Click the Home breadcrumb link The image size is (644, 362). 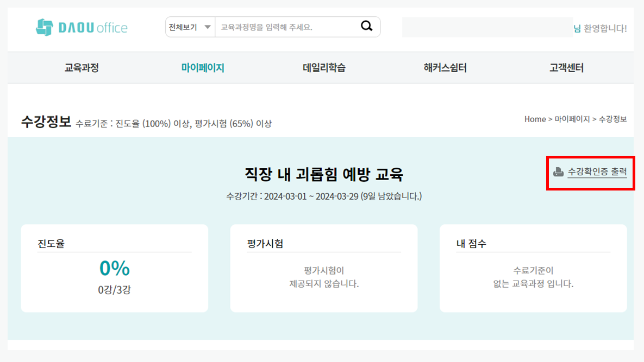click(535, 119)
